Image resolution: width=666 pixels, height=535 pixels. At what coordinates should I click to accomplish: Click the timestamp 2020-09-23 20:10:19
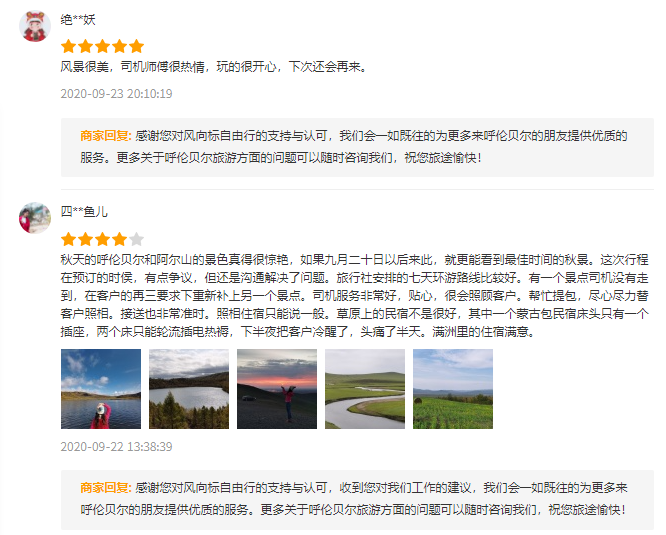pyautogui.click(x=116, y=93)
